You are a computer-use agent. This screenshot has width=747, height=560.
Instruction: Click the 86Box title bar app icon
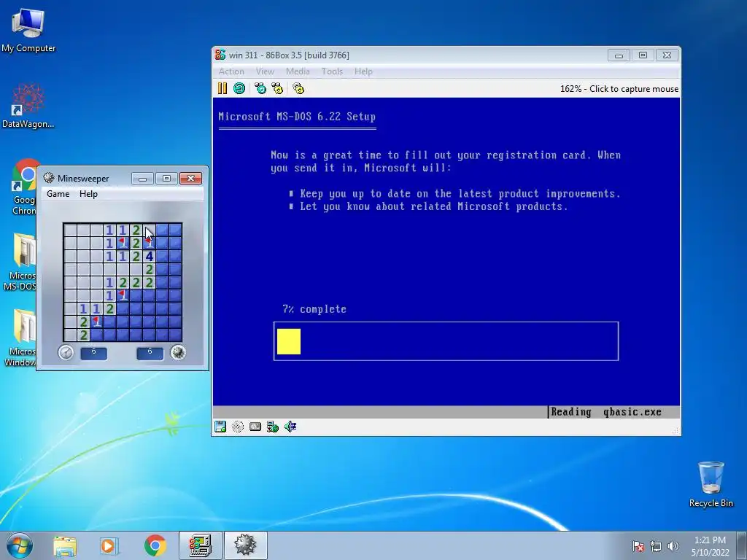(x=220, y=55)
